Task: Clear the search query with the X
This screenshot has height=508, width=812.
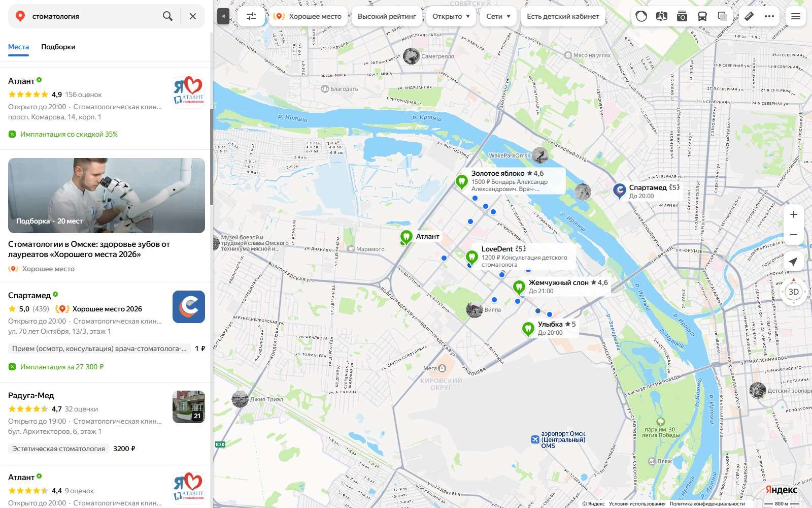Action: click(193, 16)
